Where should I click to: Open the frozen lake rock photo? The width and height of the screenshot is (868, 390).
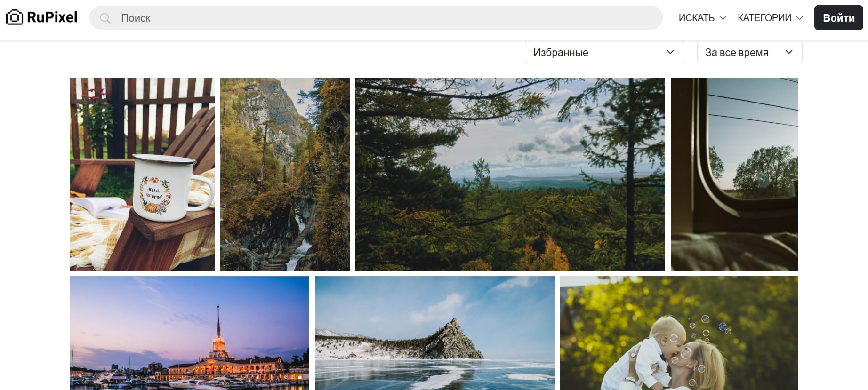point(434,333)
